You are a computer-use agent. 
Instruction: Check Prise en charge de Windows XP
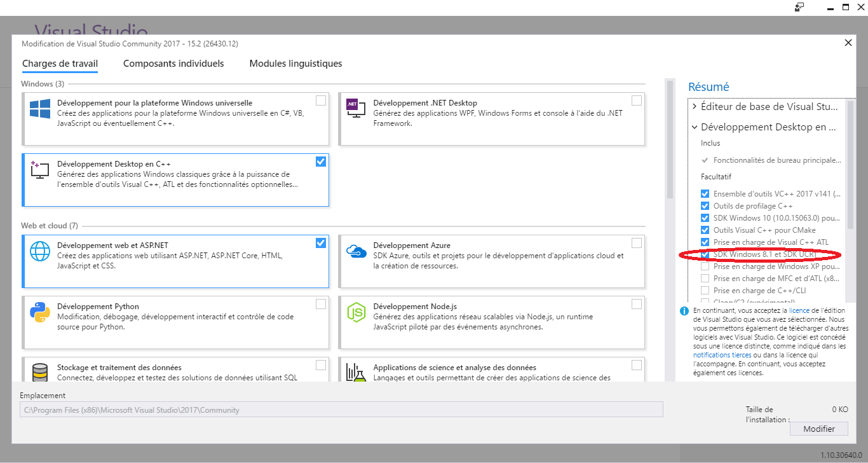coord(705,266)
